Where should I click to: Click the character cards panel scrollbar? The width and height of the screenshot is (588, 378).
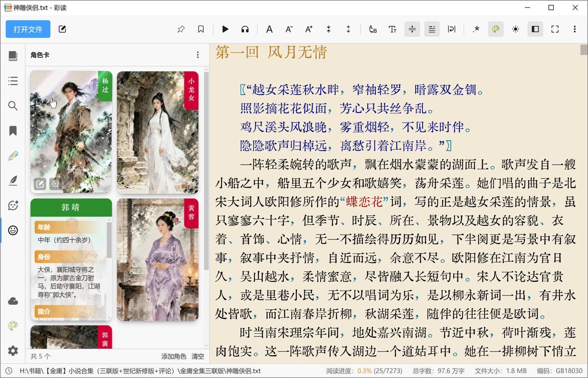coord(206,171)
